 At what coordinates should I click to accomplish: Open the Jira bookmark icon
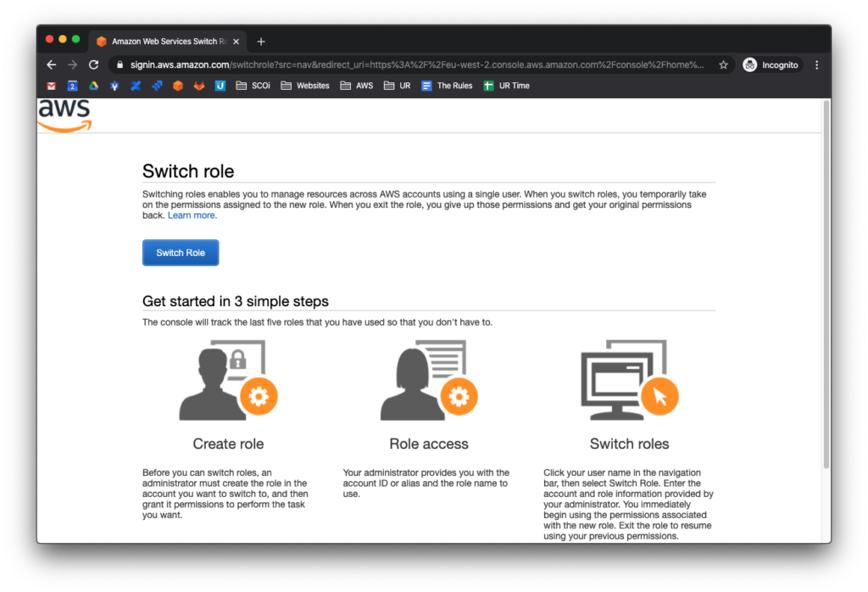pos(157,86)
